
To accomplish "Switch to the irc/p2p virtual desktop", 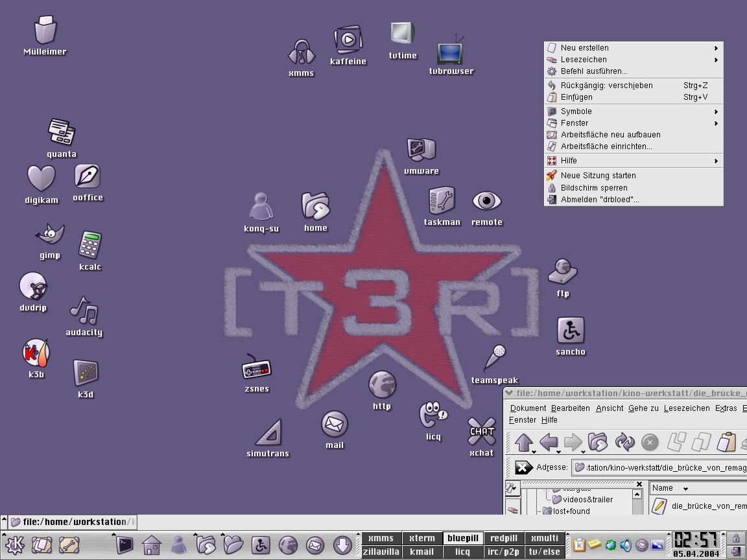I will tap(504, 552).
